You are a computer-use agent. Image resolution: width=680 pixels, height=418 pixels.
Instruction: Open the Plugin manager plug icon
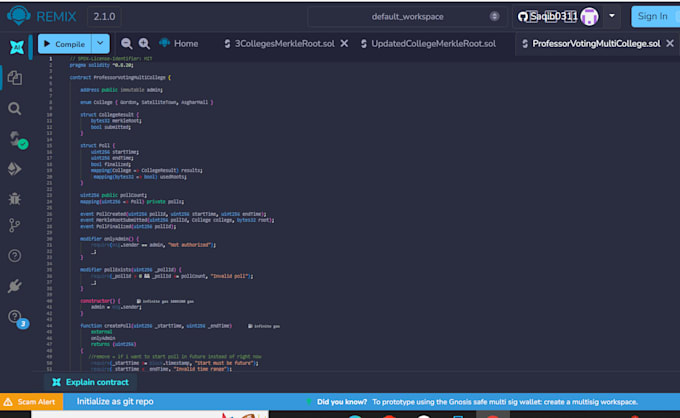(15, 286)
